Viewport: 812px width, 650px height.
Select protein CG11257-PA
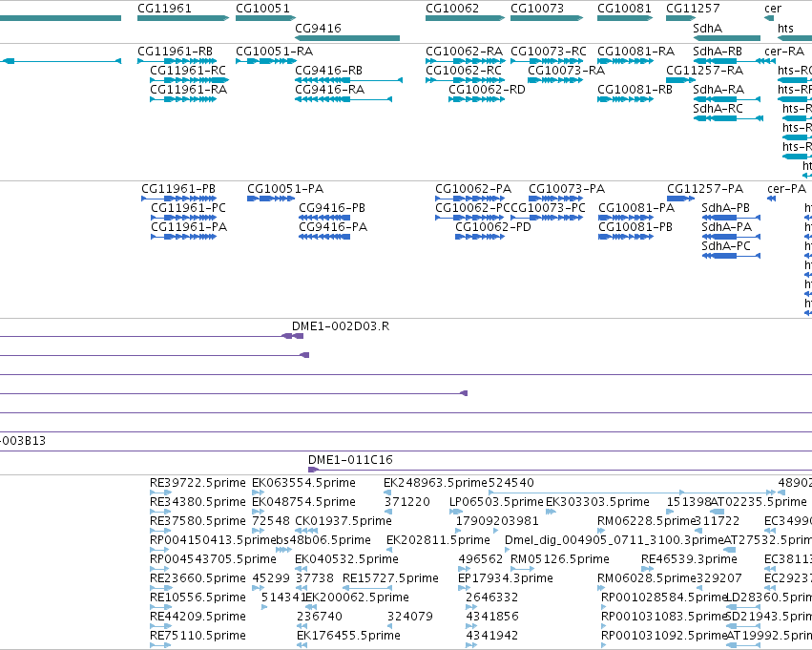681,199
